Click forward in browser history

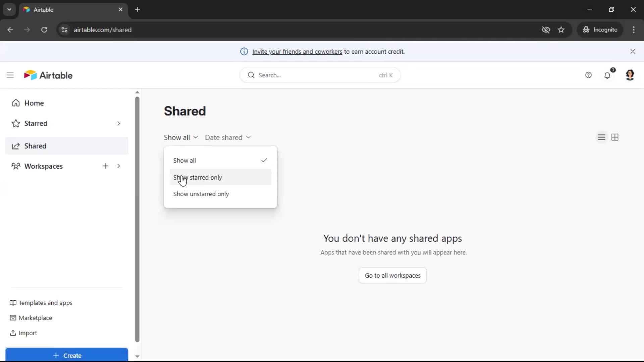27,29
